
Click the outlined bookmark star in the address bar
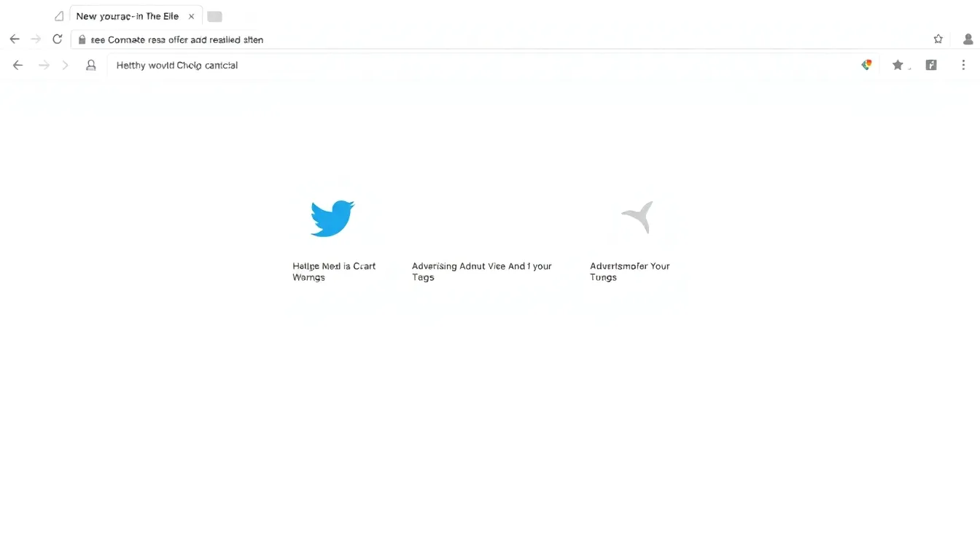coord(938,39)
